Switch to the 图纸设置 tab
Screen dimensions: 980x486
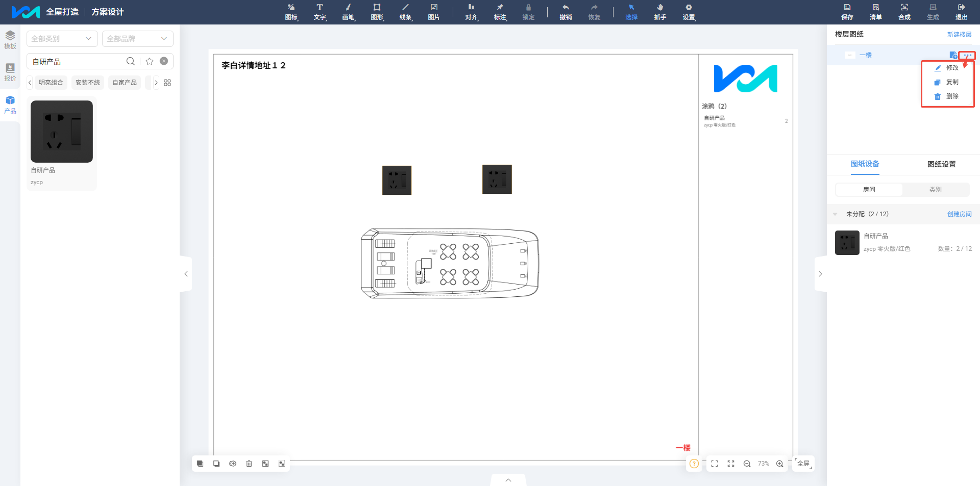[x=942, y=164]
